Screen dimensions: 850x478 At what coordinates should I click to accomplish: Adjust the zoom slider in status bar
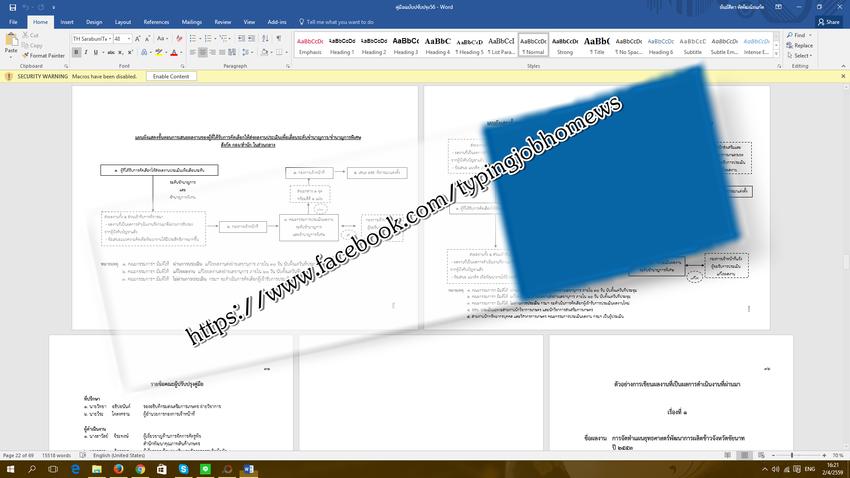click(791, 455)
